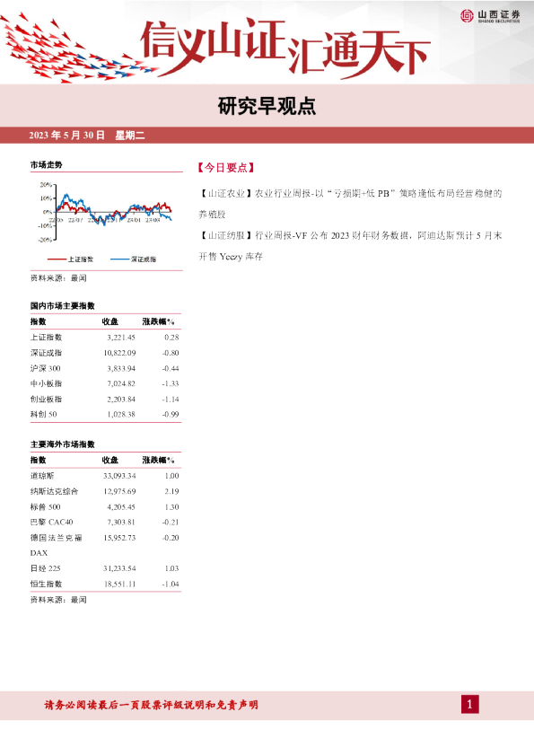Open the 市场走势 line chart
534x756 pixels.
click(105, 211)
